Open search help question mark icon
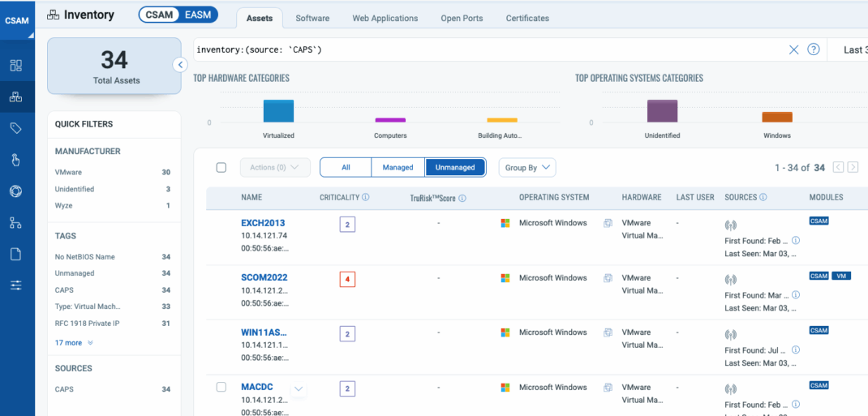Image resolution: width=868 pixels, height=416 pixels. click(813, 49)
